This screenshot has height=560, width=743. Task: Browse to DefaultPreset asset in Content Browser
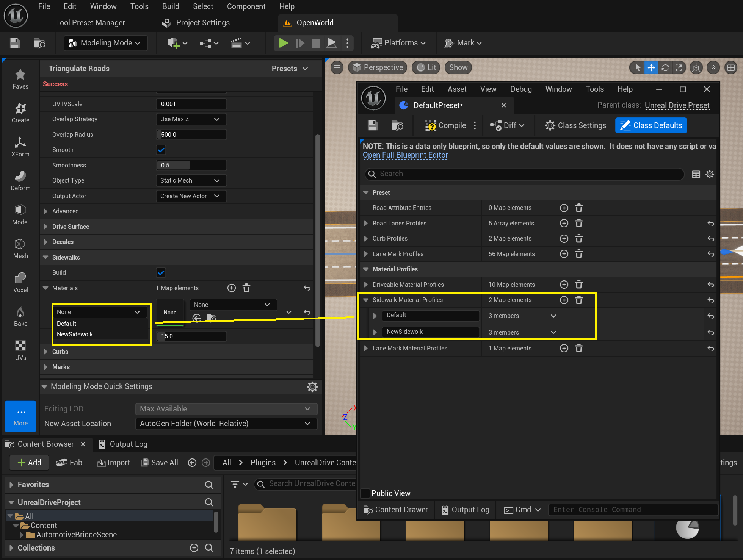click(x=397, y=125)
